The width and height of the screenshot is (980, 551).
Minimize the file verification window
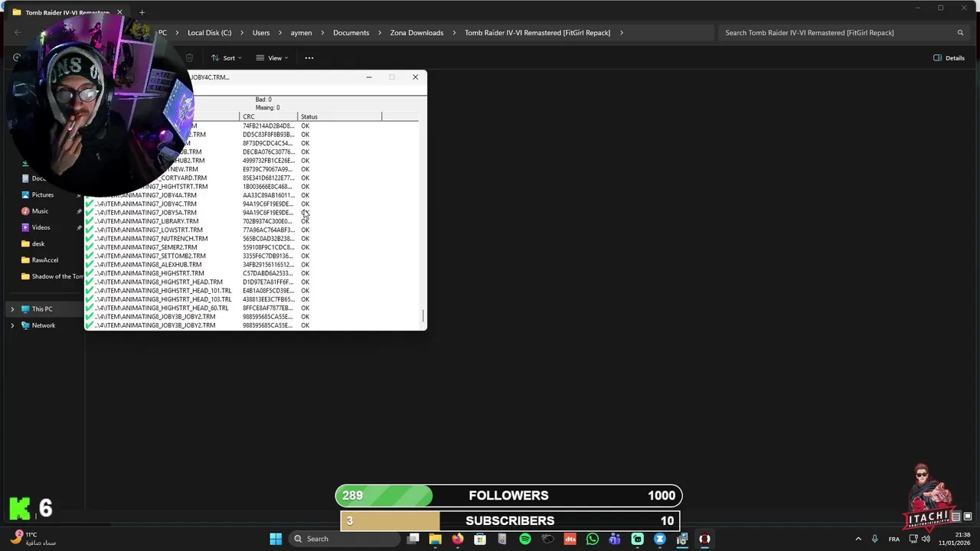tap(369, 77)
